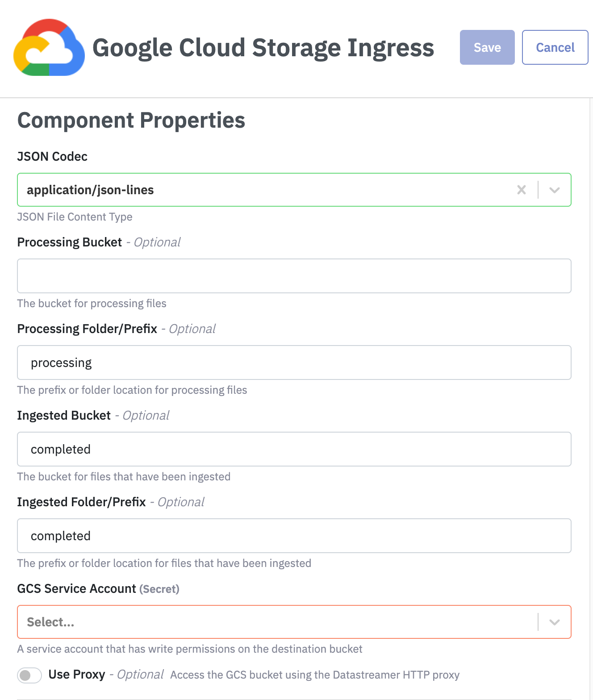
Task: Click the Ingested Folder/Prefix label
Action: point(81,502)
